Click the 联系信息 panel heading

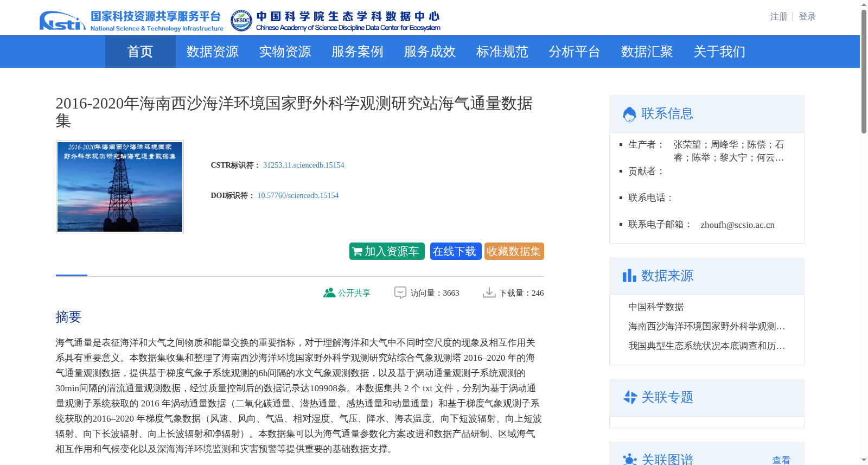pos(667,114)
